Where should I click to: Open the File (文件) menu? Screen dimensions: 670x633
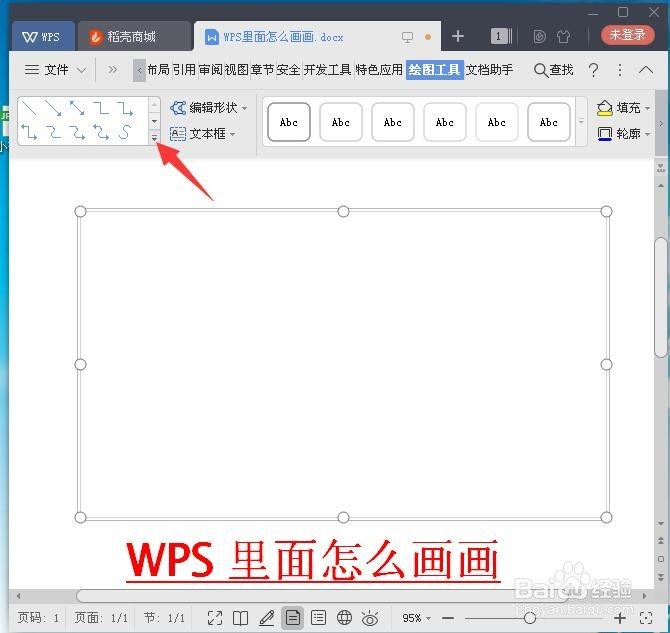click(x=47, y=70)
